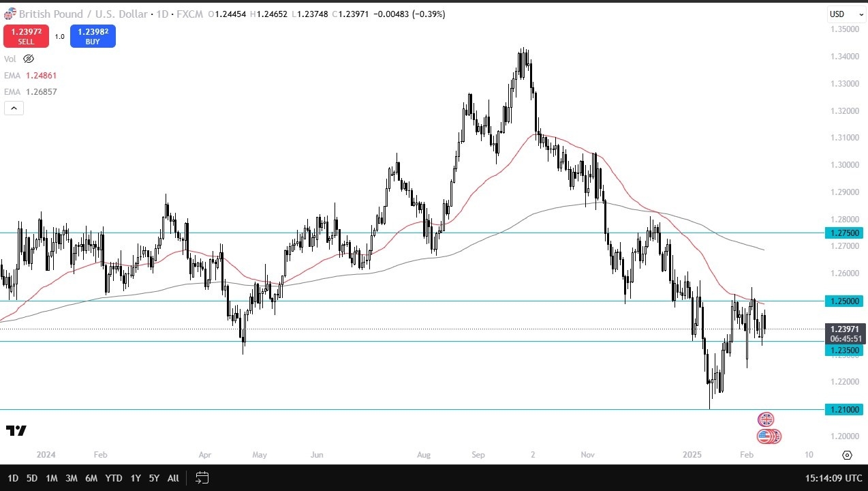Image resolution: width=868 pixels, height=491 pixels.
Task: Switch to the 6M timeframe
Action: [x=91, y=478]
